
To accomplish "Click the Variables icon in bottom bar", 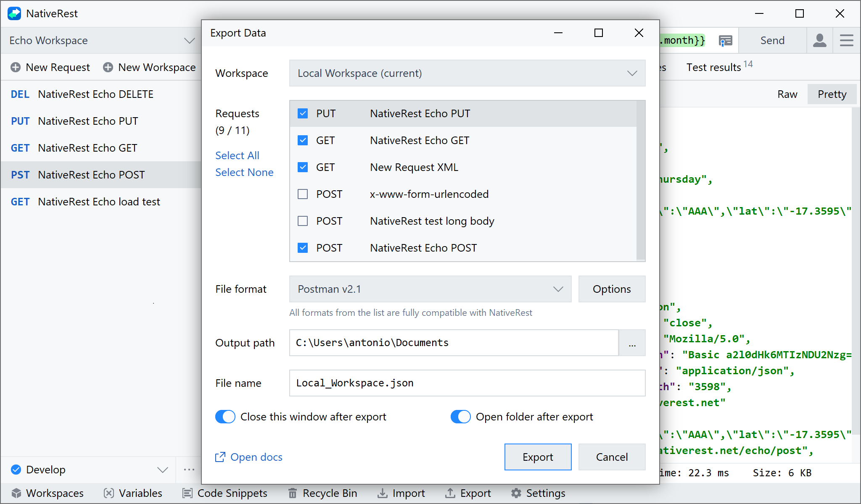I will (109, 493).
